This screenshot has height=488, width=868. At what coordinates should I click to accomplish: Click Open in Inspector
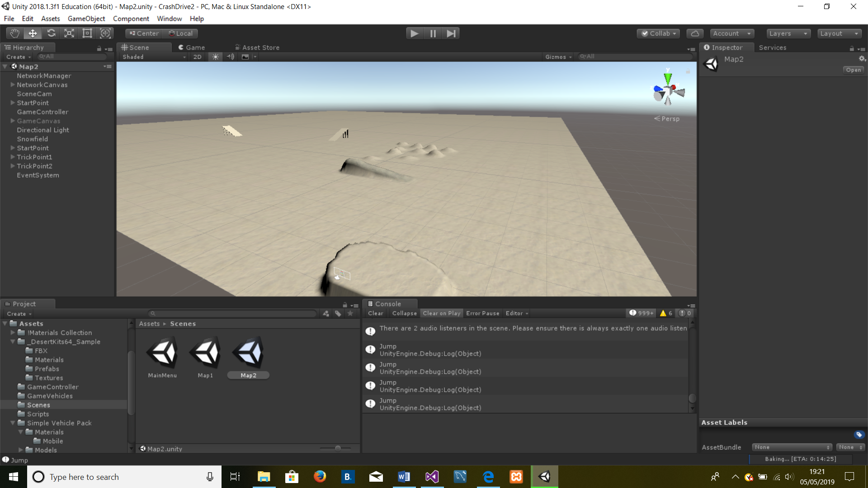coord(854,70)
